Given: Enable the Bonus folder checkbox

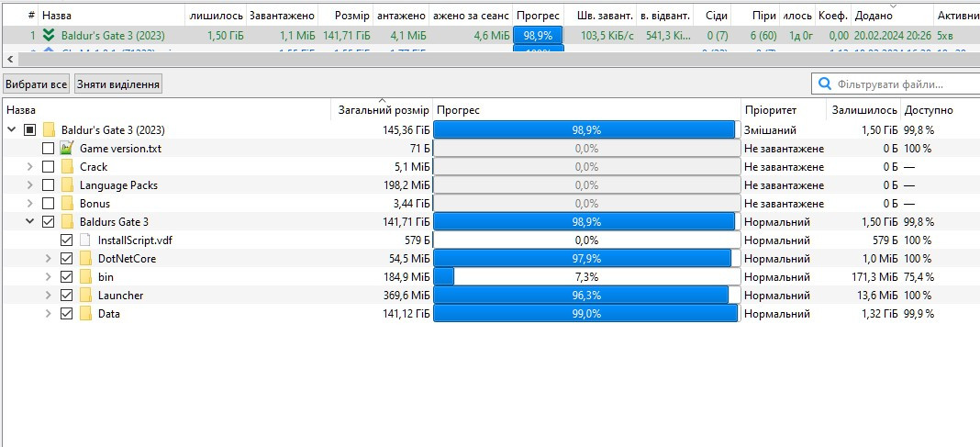Looking at the screenshot, I should coord(49,204).
